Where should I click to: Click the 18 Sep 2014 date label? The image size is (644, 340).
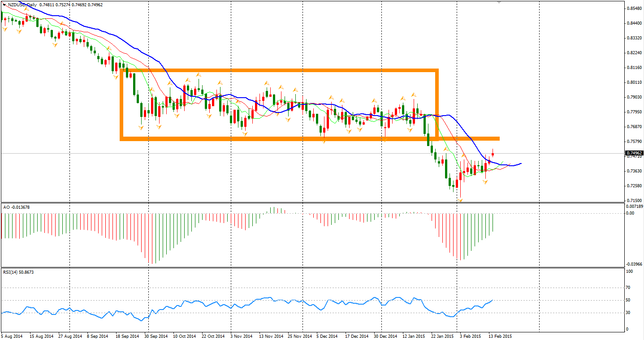click(128, 336)
